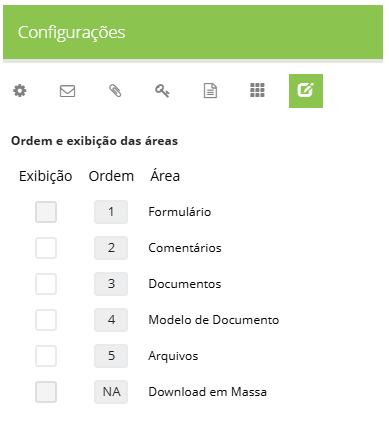Image resolution: width=389 pixels, height=442 pixels.
Task: Toggle the Formulário display checkbox
Action: pyautogui.click(x=46, y=212)
